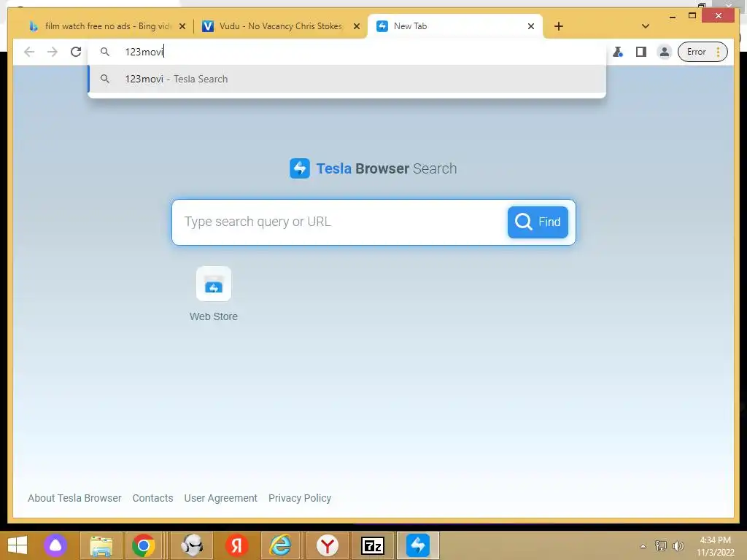Reload the current page
747x560 pixels.
(76, 52)
